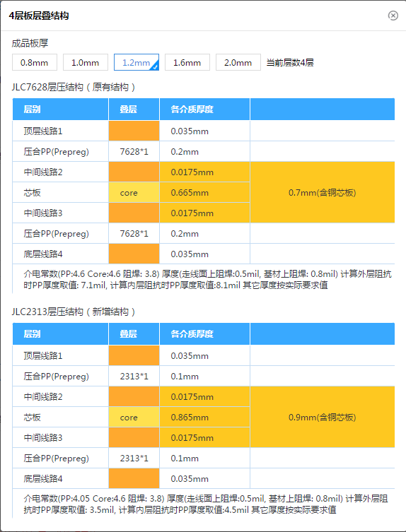Select the 0.9mm(含铜芯板) cell
Viewport: 406px width, 532px height.
coord(322,417)
